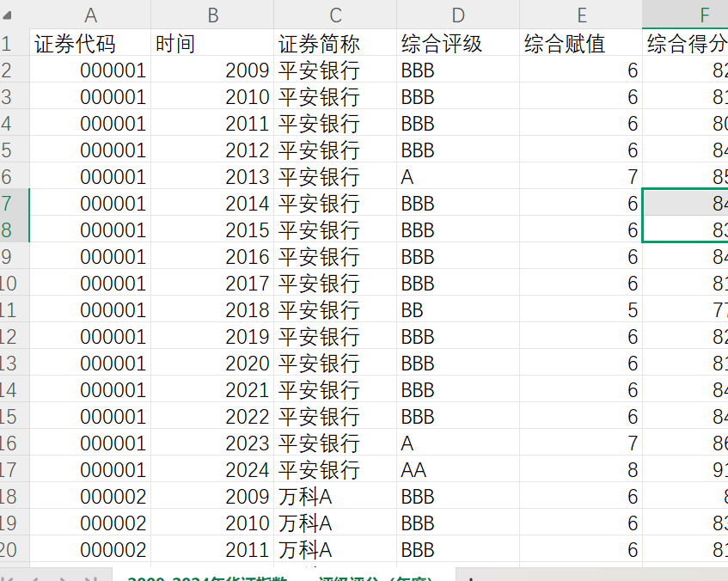Image resolution: width=728 pixels, height=581 pixels.
Task: Select column header D
Action: coord(457,15)
